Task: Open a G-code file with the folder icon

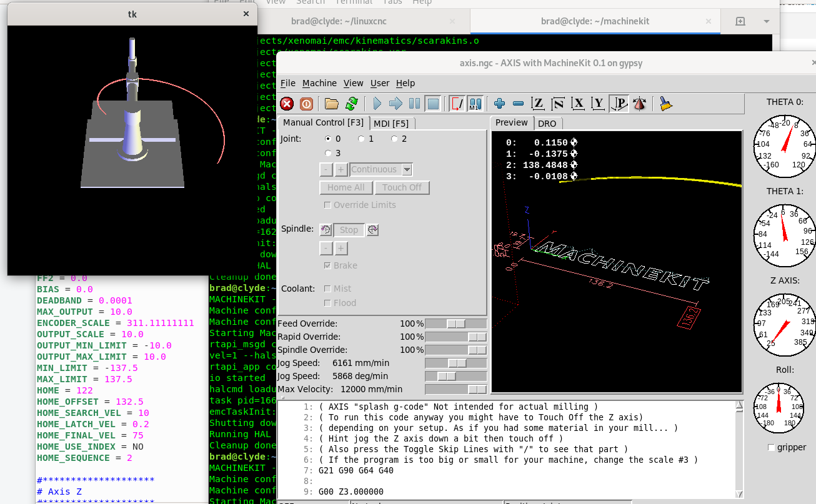Action: 332,104
